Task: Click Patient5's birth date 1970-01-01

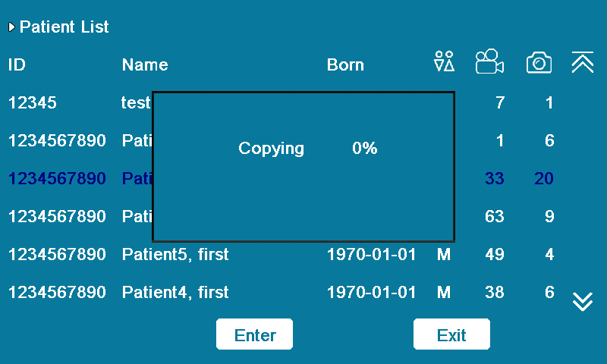Action: [x=371, y=255]
